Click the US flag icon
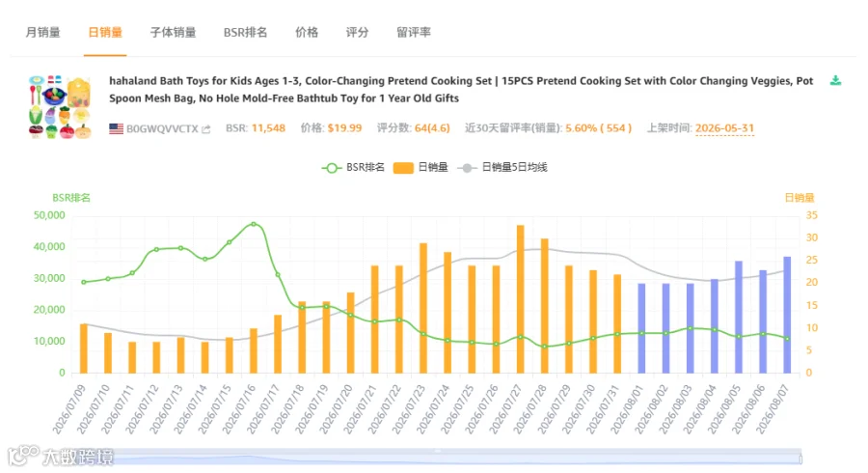Viewport: 868px width, 473px height. (x=117, y=128)
